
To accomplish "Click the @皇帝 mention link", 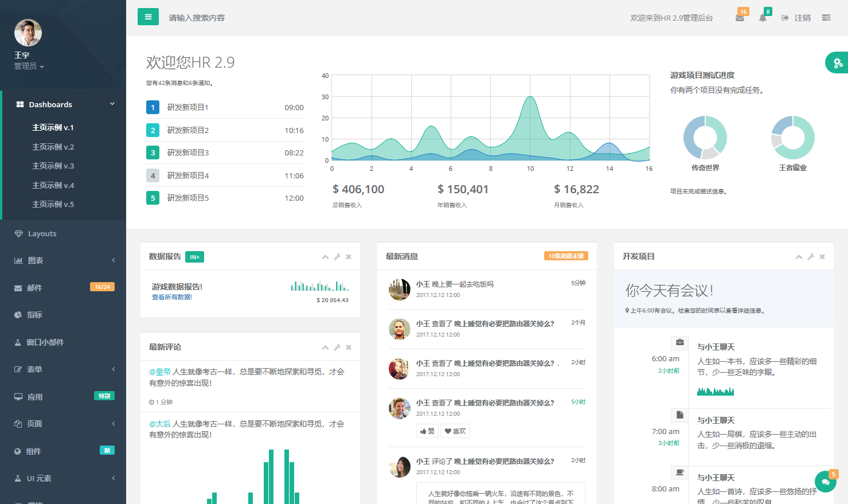I will coord(160,372).
